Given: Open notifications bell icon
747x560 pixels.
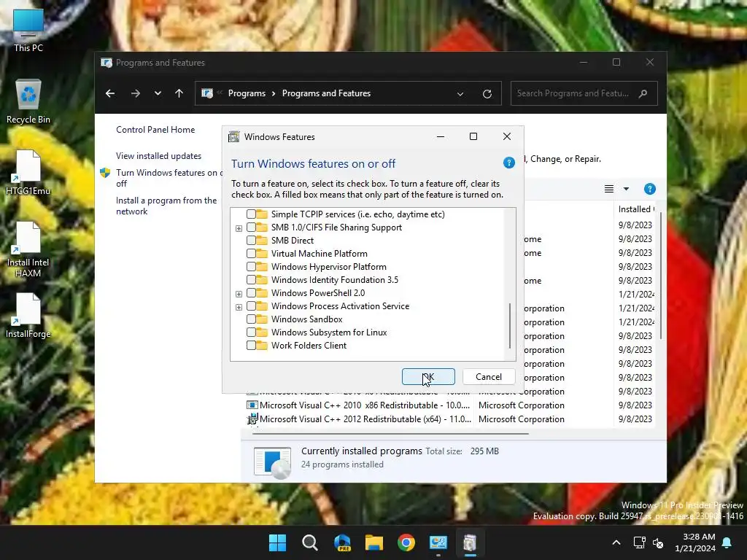Looking at the screenshot, I should pos(727,542).
